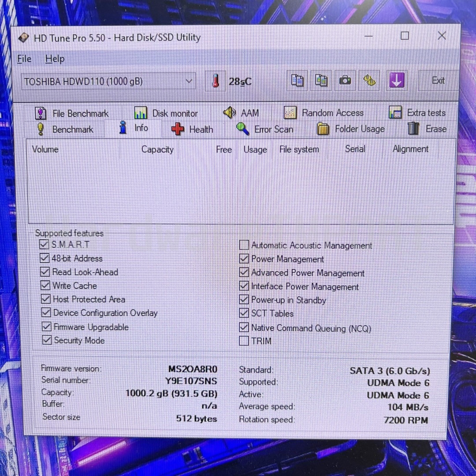This screenshot has width=476, height=476.
Task: Open the Disk monitor tab
Action: (166, 113)
